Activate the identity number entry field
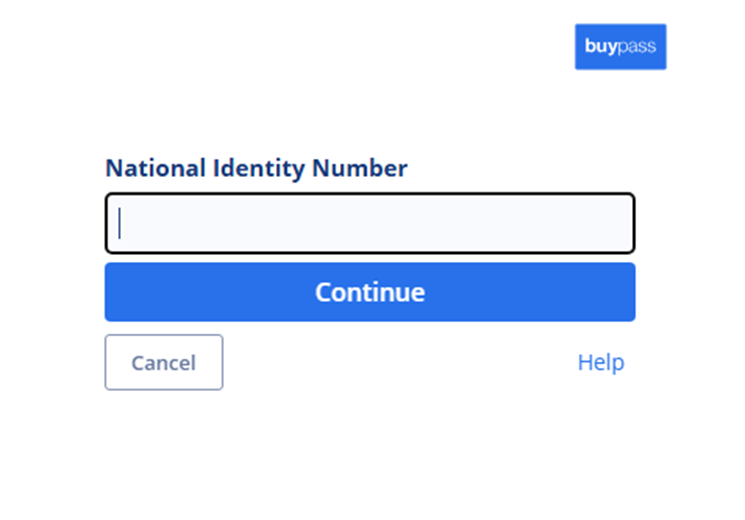This screenshot has height=520, width=745. (370, 223)
